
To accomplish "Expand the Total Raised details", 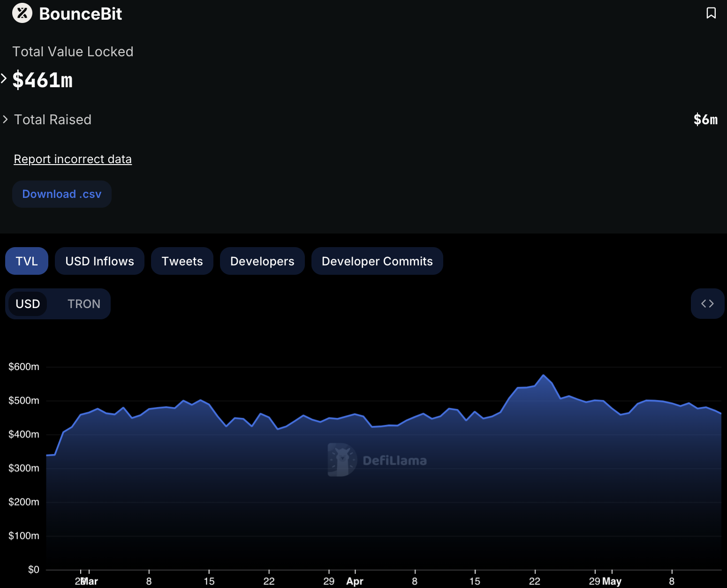I will (5, 120).
